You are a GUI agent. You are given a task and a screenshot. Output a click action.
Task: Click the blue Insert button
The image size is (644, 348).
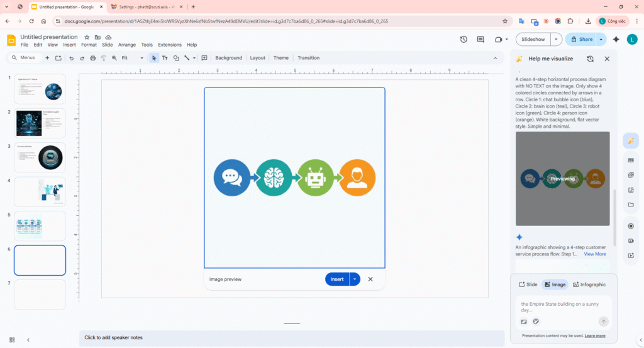[x=337, y=279]
